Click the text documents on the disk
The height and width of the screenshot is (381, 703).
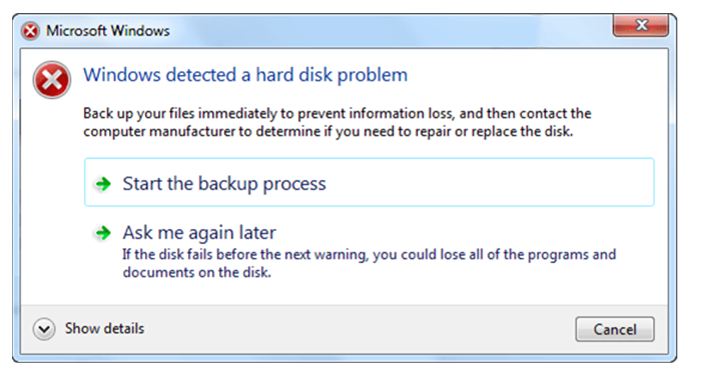[x=197, y=273]
